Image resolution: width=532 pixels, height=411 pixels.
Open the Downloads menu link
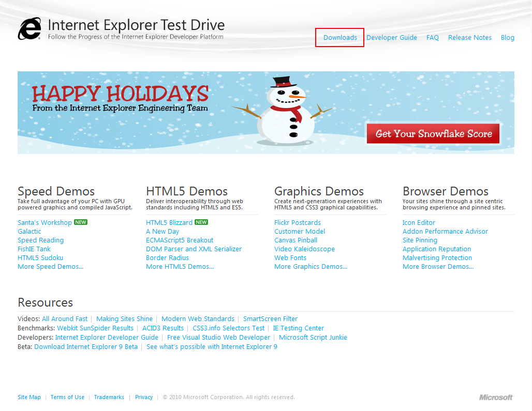tap(340, 38)
